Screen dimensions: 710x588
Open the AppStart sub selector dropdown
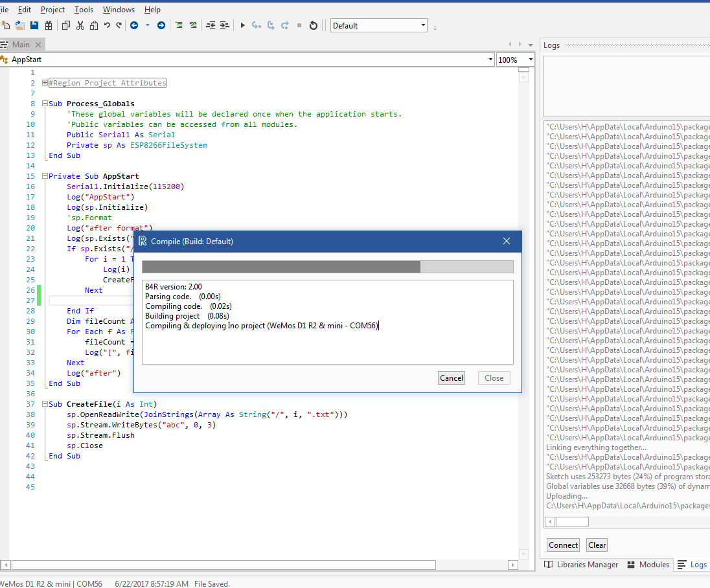(490, 60)
